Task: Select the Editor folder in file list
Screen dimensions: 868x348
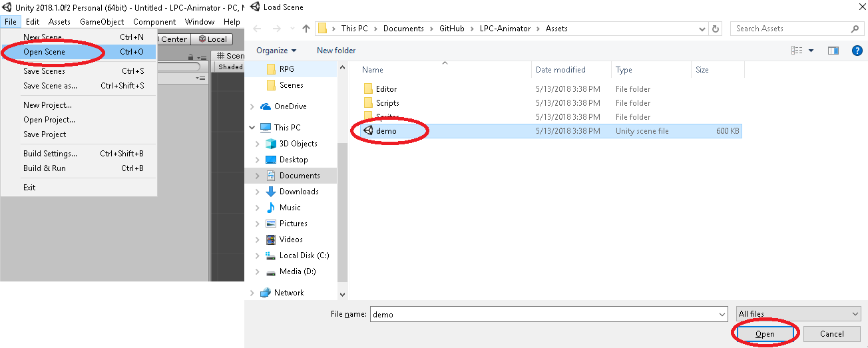Action: (386, 89)
